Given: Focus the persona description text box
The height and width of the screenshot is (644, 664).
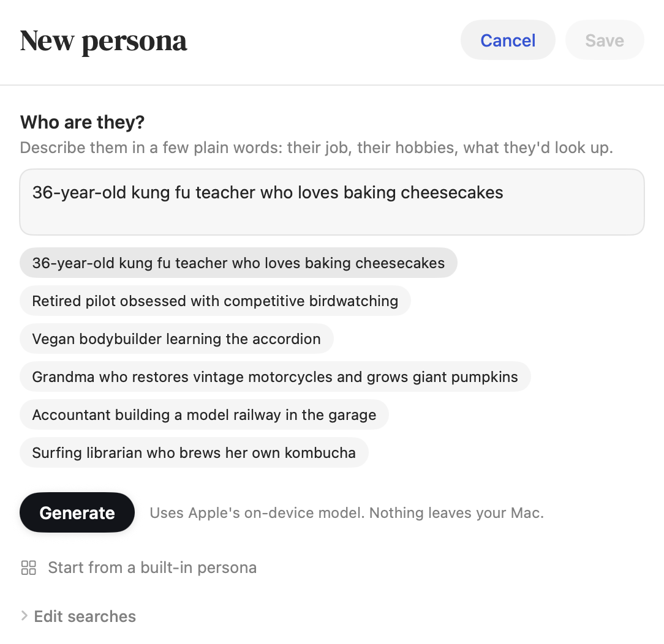Looking at the screenshot, I should tap(332, 202).
